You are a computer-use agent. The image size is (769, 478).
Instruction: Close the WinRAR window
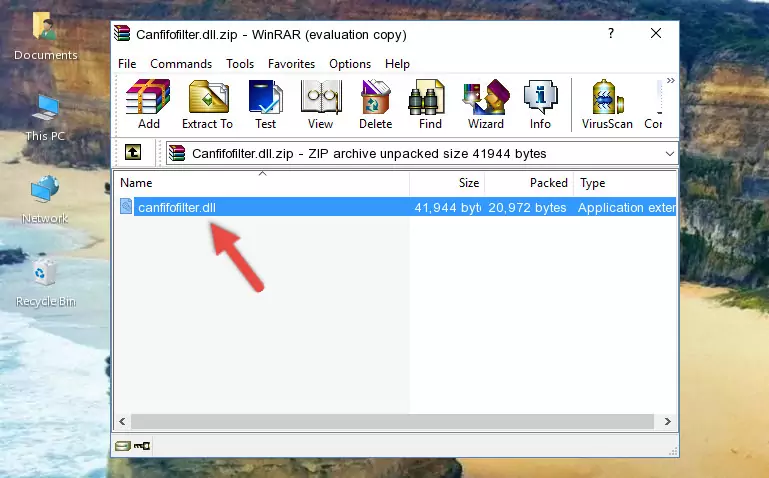(656, 33)
